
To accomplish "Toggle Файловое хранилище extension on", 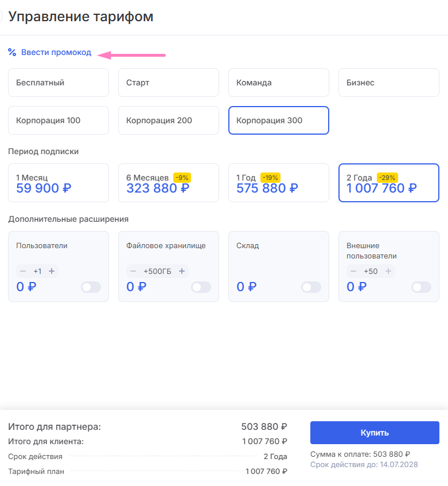I will [x=201, y=287].
